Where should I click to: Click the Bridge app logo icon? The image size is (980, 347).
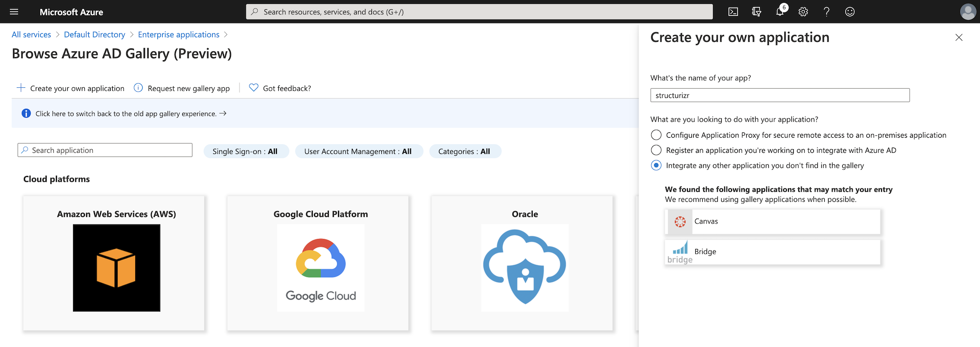[680, 252]
